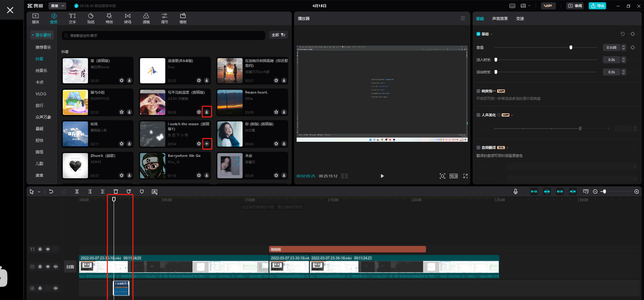Start voice recording with microphone icon
The width and height of the screenshot is (644, 300).
click(x=516, y=191)
